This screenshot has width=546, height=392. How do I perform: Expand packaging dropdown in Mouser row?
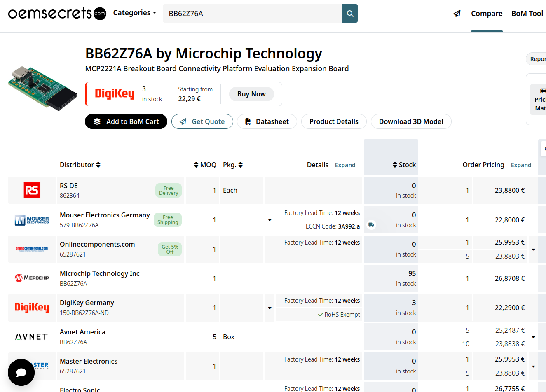269,220
